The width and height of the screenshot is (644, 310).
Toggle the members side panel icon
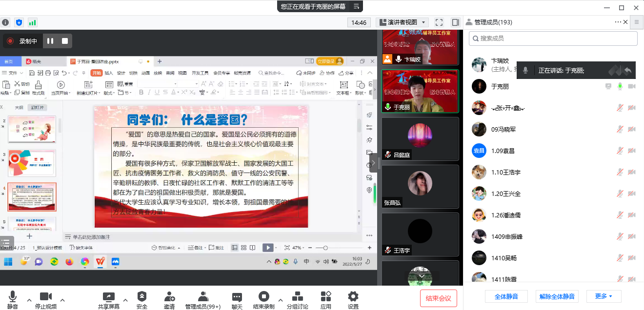tap(455, 22)
